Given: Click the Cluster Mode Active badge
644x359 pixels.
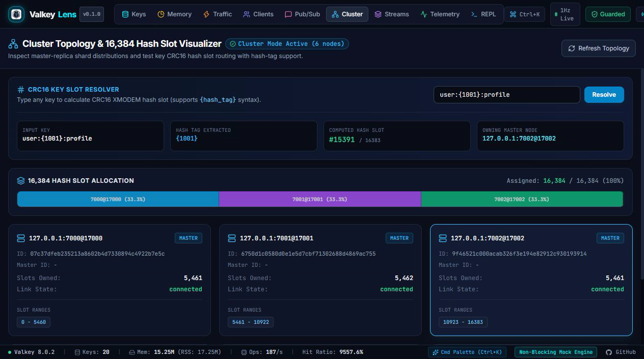Looking at the screenshot, I should [x=287, y=44].
